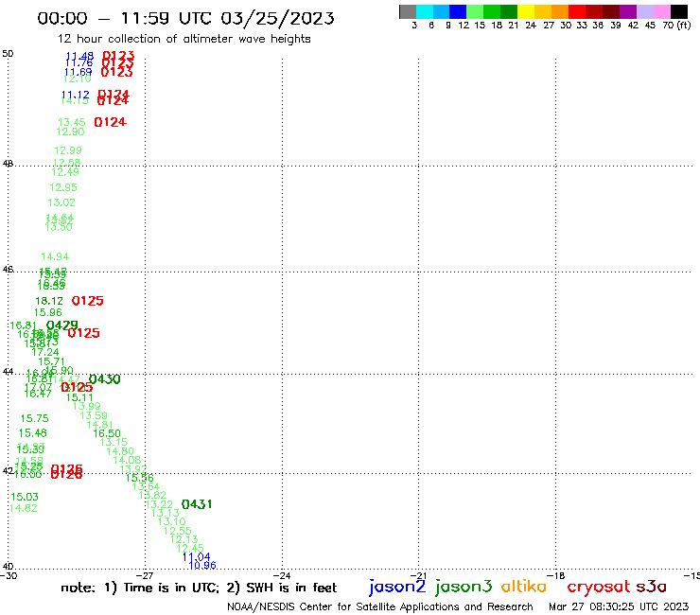Click the longitude axis label '-27'
The image size is (700, 615).
[145, 575]
